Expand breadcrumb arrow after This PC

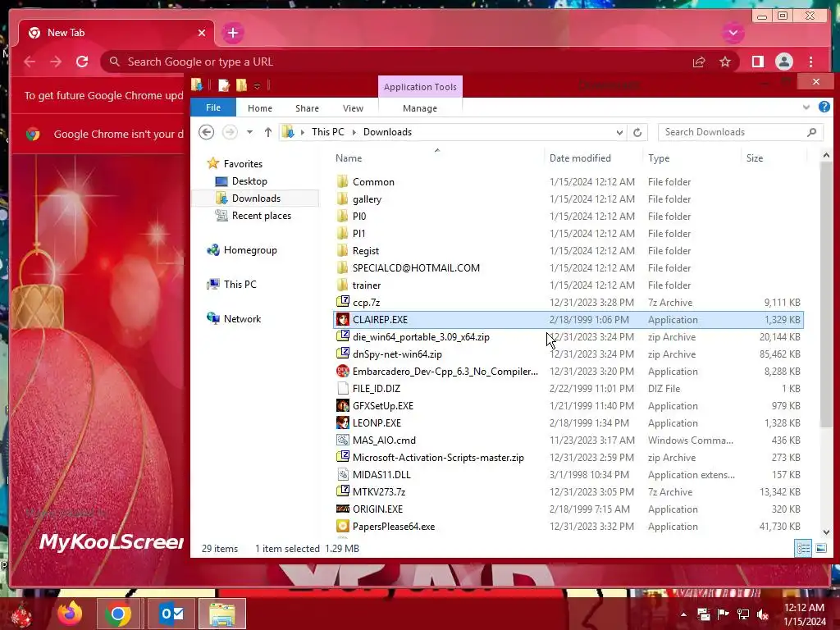tap(354, 132)
